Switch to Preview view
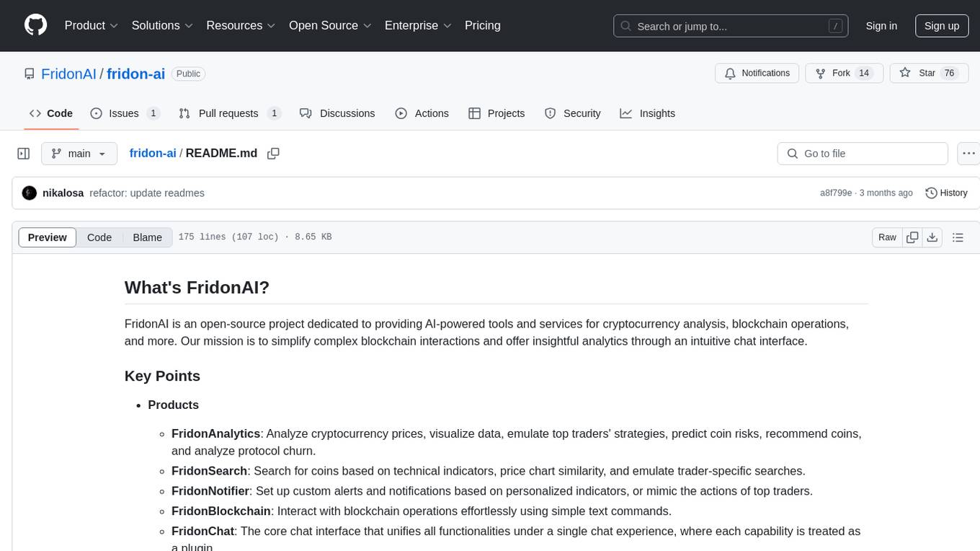Screen dimensions: 980x551 pyautogui.click(x=48, y=237)
